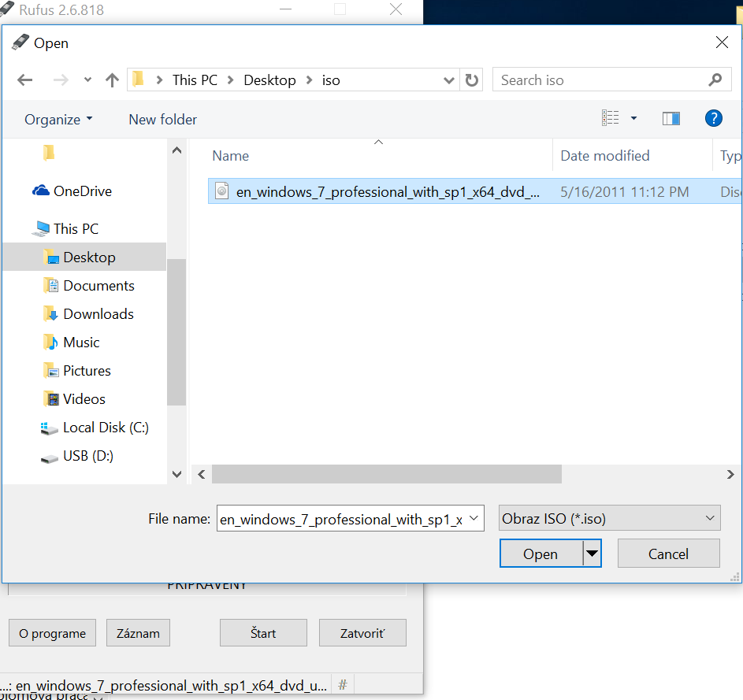Click the 5/16/2011 11:12 PM date cell
Screen dimensions: 743x700
click(x=624, y=192)
